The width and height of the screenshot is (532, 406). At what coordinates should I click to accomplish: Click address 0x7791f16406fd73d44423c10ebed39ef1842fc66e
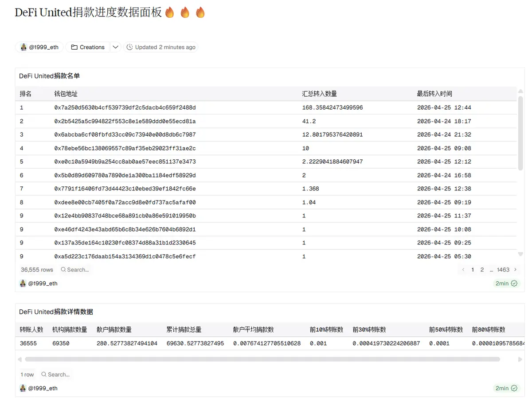(x=125, y=189)
